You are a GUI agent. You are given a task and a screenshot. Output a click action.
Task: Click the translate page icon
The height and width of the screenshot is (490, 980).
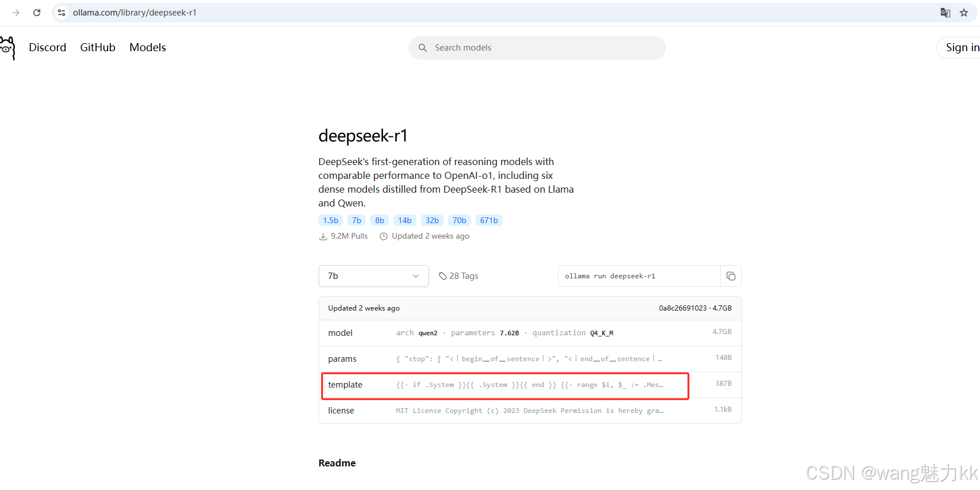945,13
